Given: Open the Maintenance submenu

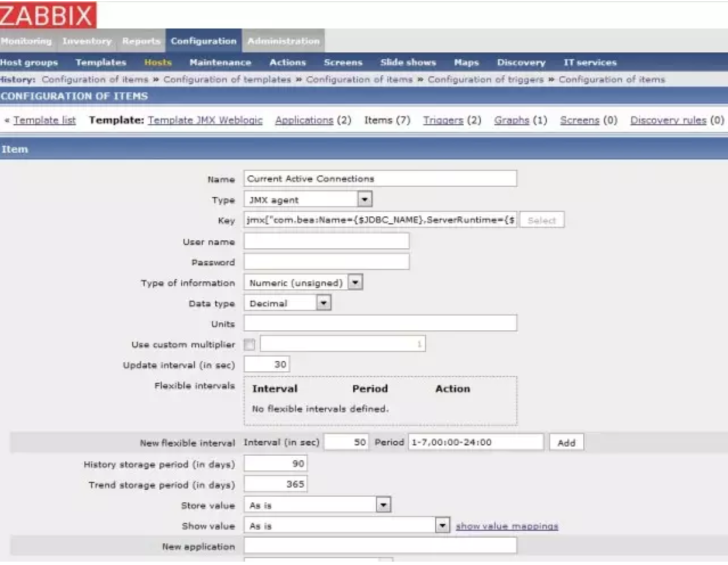Looking at the screenshot, I should 220,62.
